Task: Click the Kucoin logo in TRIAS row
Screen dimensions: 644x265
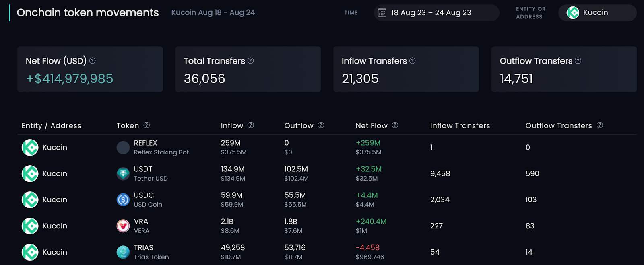Action: (x=30, y=252)
